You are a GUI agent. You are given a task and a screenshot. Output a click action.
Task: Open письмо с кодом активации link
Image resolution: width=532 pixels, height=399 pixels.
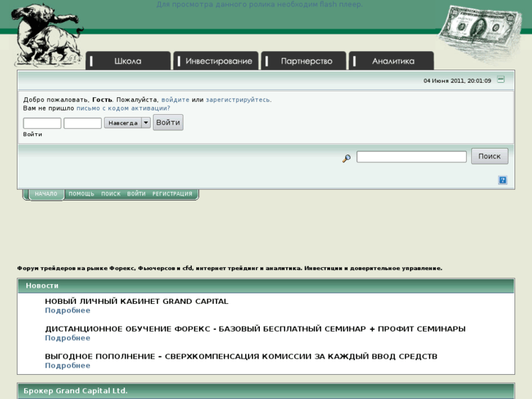[123, 108]
